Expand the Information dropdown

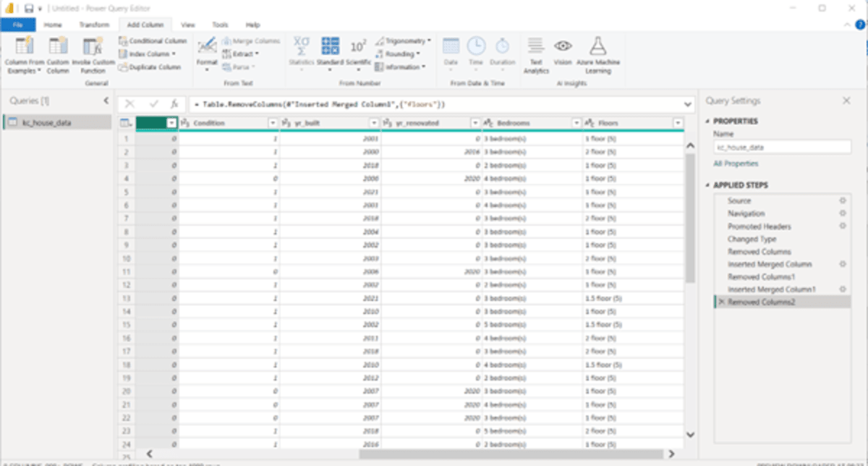tap(422, 67)
